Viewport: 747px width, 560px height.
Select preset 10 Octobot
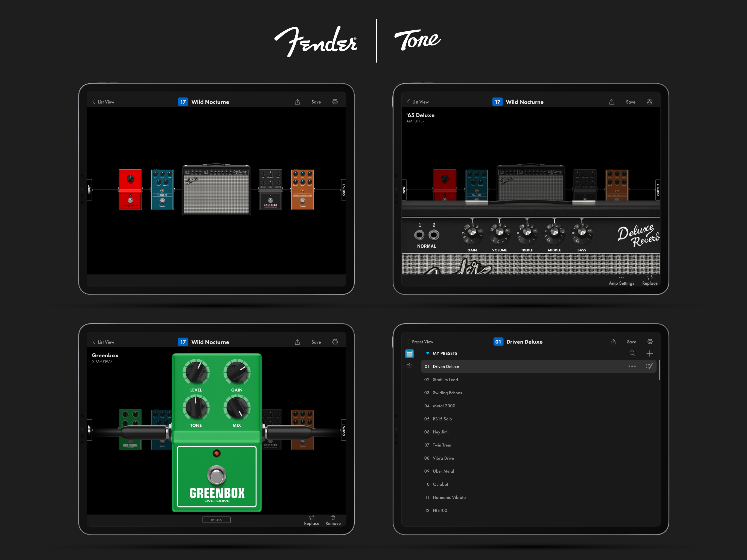coord(539,484)
